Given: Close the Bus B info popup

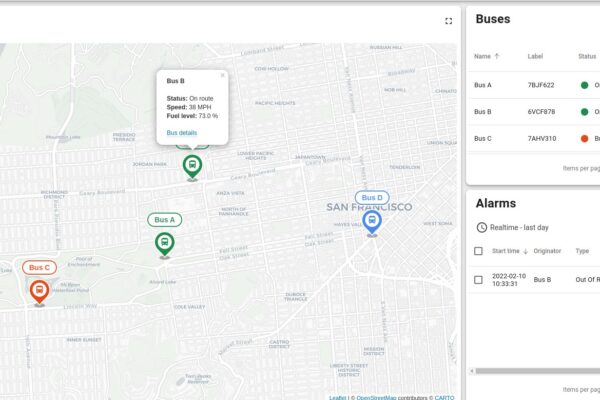Looking at the screenshot, I should pos(223,74).
